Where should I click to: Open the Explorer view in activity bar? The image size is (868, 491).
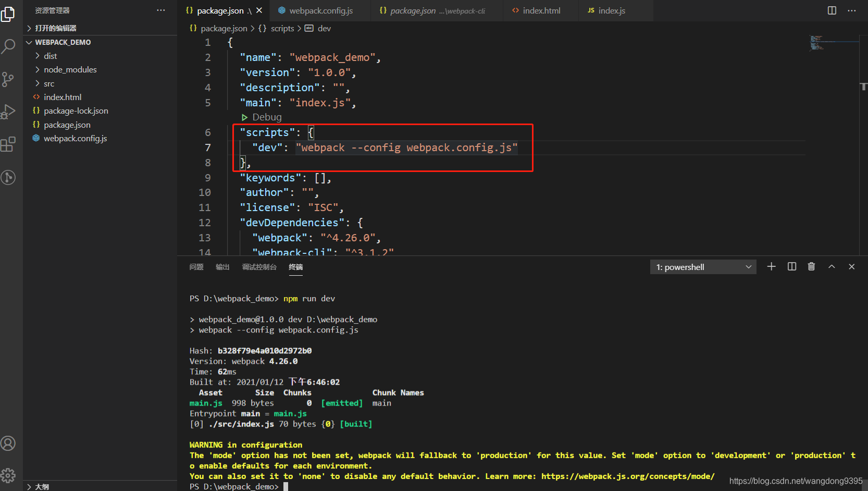coord(8,14)
